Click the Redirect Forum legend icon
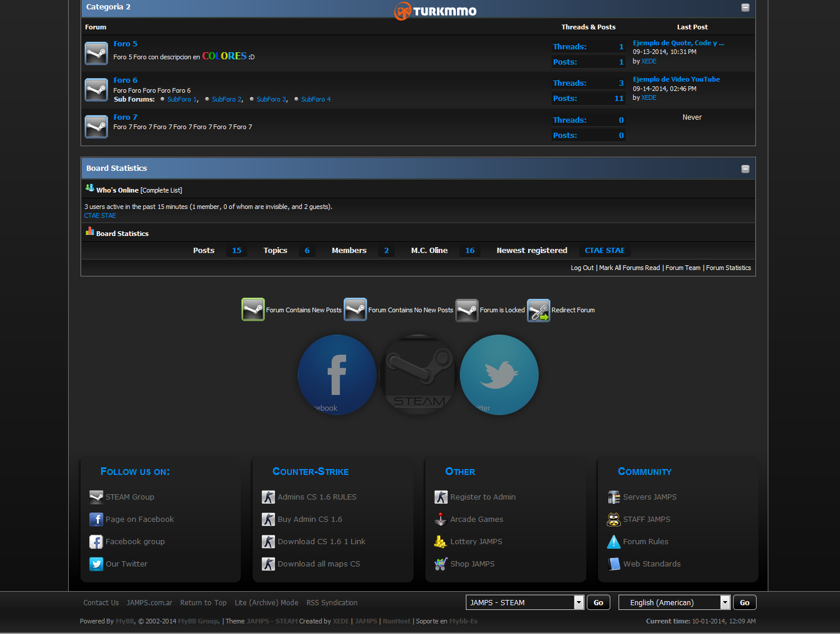Viewport: 840px width, 634px height. [x=539, y=310]
